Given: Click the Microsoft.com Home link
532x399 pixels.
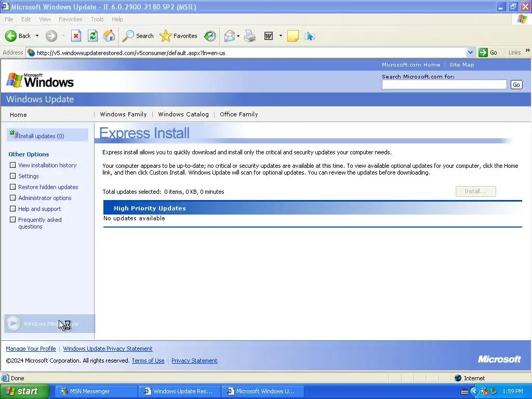Looking at the screenshot, I should [x=411, y=64].
